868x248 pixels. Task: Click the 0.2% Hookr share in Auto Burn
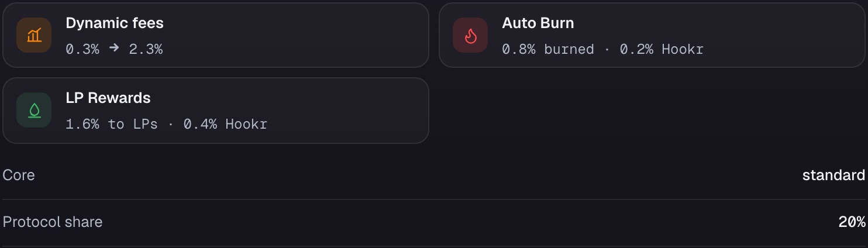[x=662, y=49]
